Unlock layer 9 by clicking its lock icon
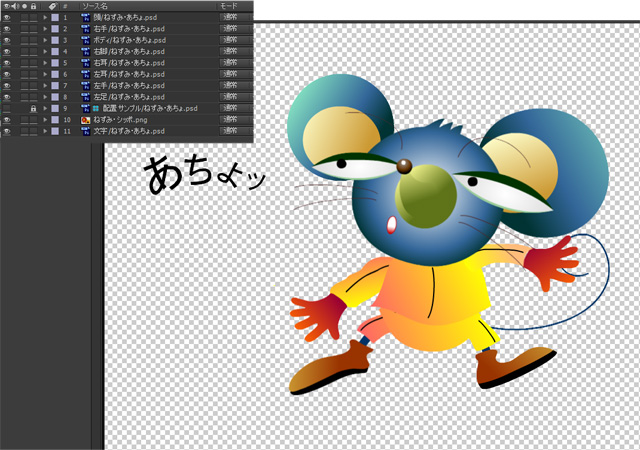 tap(33, 108)
